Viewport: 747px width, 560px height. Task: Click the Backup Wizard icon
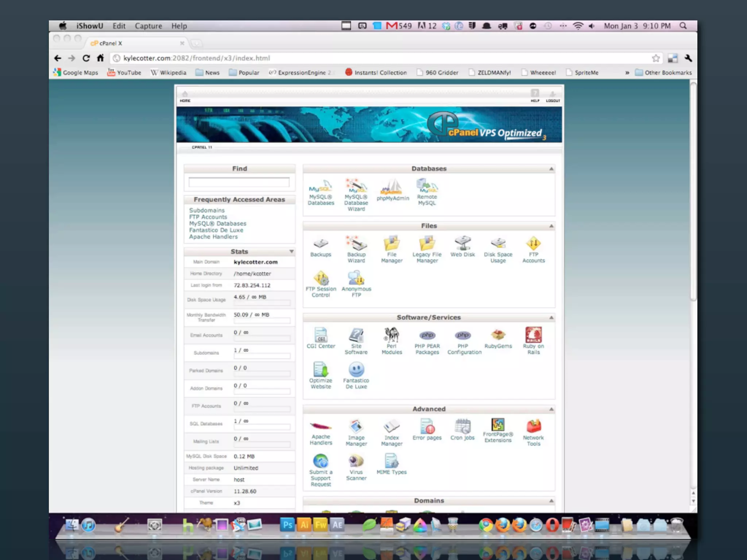(356, 244)
